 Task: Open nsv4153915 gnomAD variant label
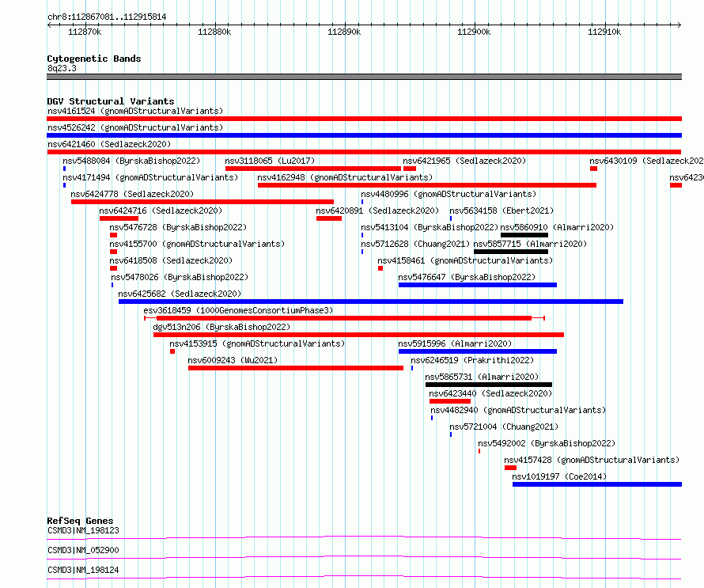coord(257,343)
